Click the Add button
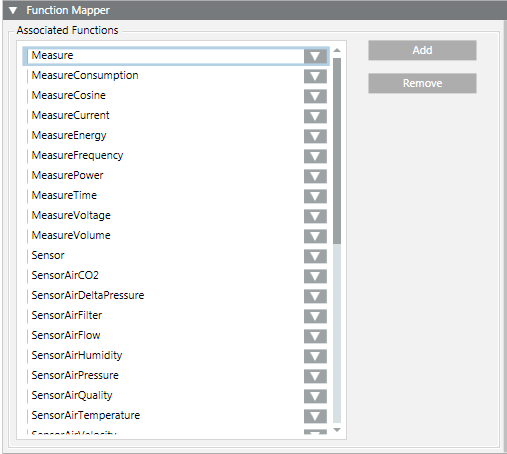The width and height of the screenshot is (507, 454). (422, 50)
